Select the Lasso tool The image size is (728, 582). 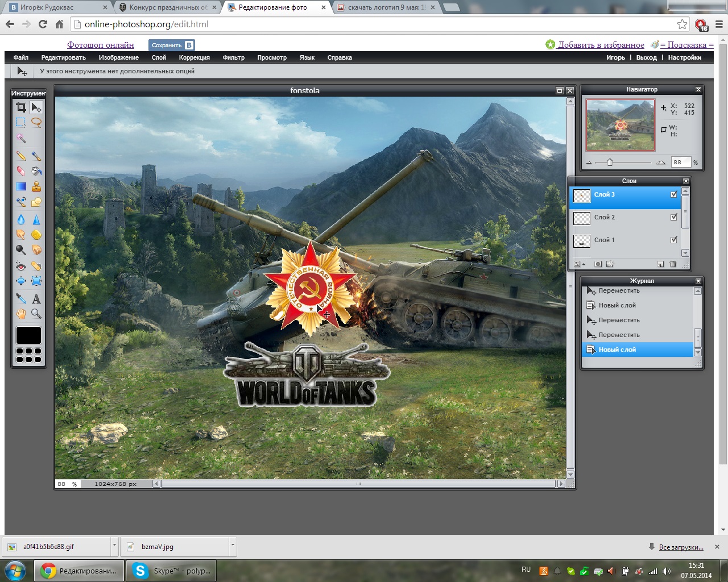(x=36, y=122)
